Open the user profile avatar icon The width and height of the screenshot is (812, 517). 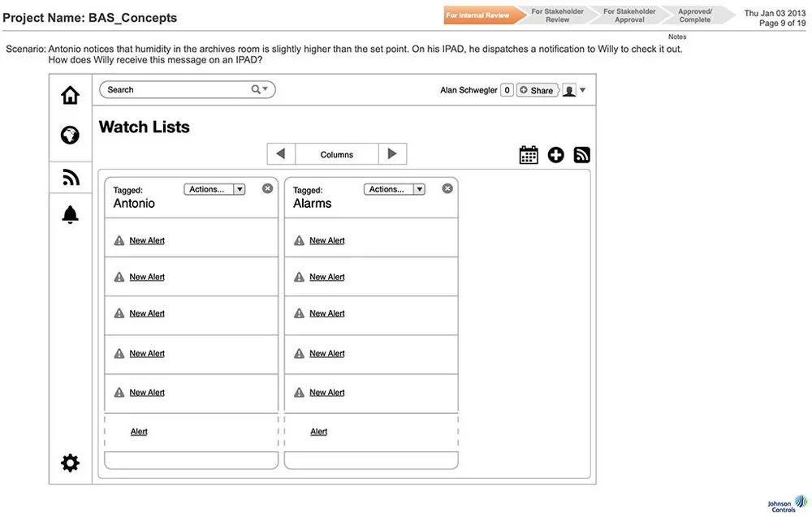[x=569, y=90]
